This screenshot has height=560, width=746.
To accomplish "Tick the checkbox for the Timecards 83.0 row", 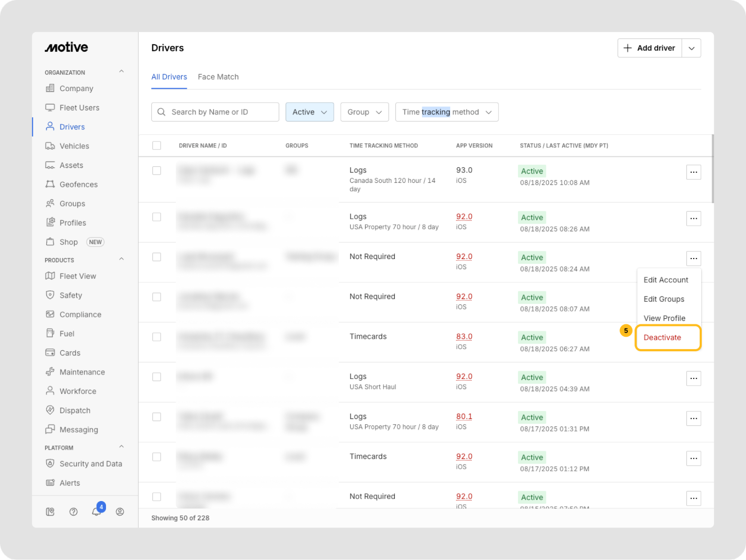I will tap(157, 337).
